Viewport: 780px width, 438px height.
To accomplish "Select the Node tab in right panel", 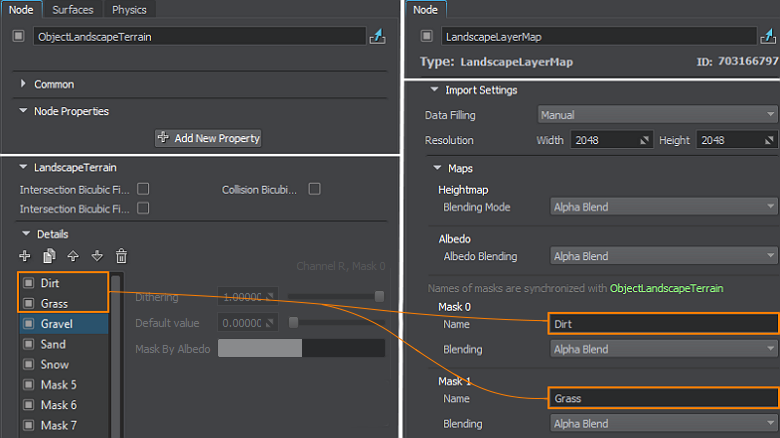I will coord(425,10).
